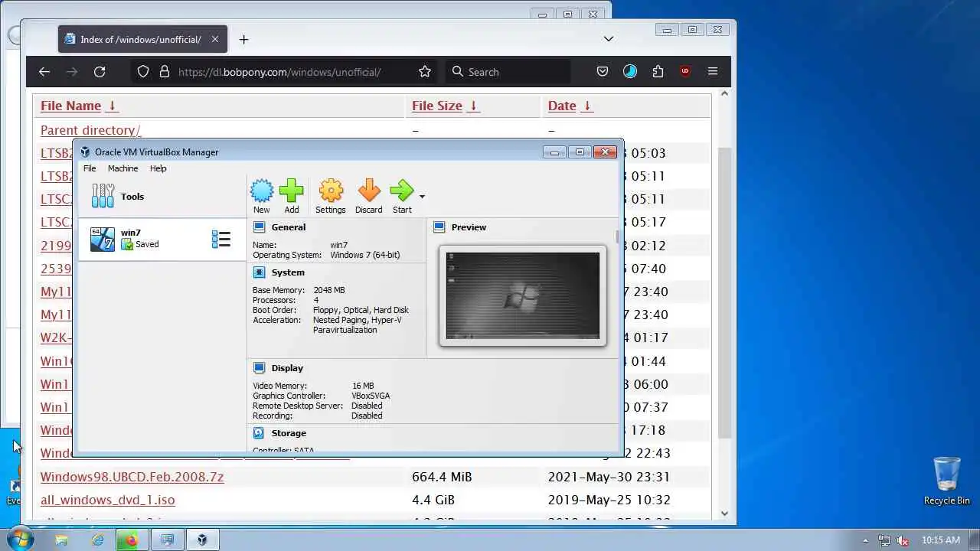This screenshot has width=980, height=551.
Task: Open the Parent directory link
Action: [x=90, y=130]
